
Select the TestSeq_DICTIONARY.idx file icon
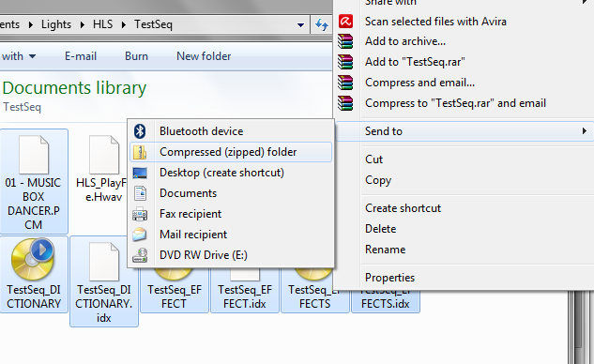(x=104, y=262)
